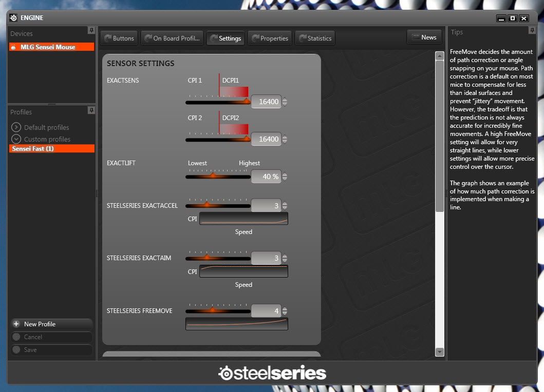Click the settings scrollbar down arrow
The width and height of the screenshot is (544, 392).
pyautogui.click(x=440, y=352)
